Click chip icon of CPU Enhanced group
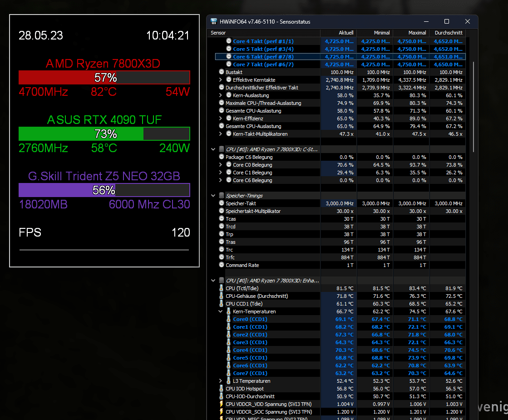Viewport: 508px width, 420px height. [x=222, y=280]
